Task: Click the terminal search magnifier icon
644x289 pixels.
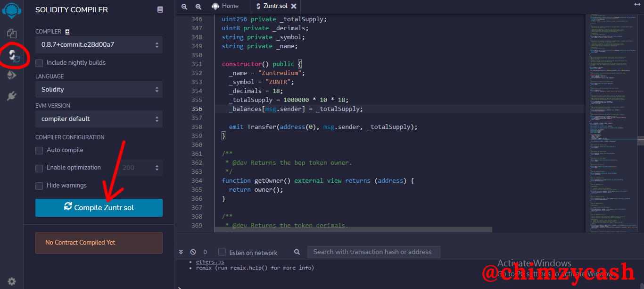Action: click(297, 252)
